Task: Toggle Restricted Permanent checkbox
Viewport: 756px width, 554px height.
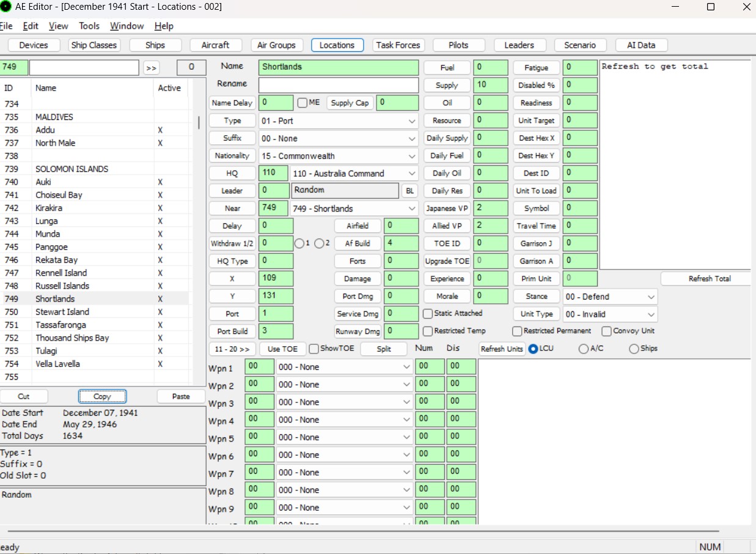Action: [x=518, y=331]
